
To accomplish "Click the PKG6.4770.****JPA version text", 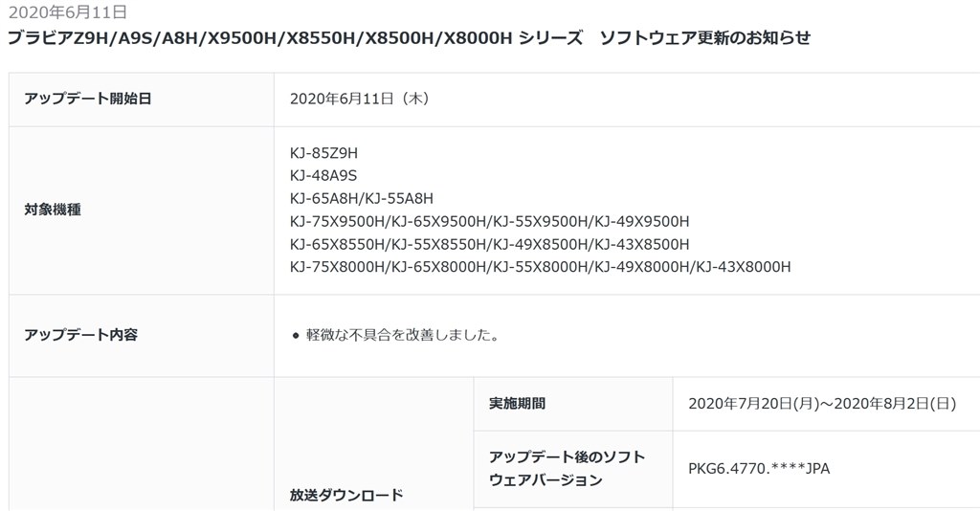I will coord(759,469).
